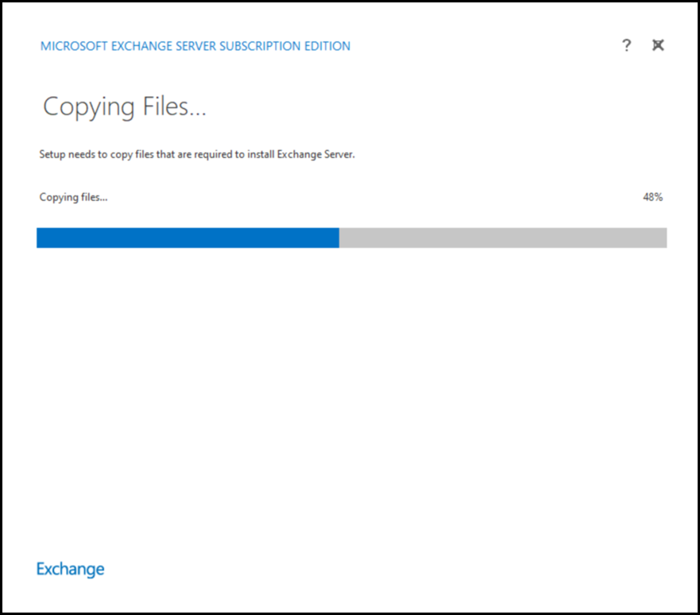Click the small "Copying files..." status label
Image resolution: width=700 pixels, height=615 pixels.
click(x=73, y=197)
